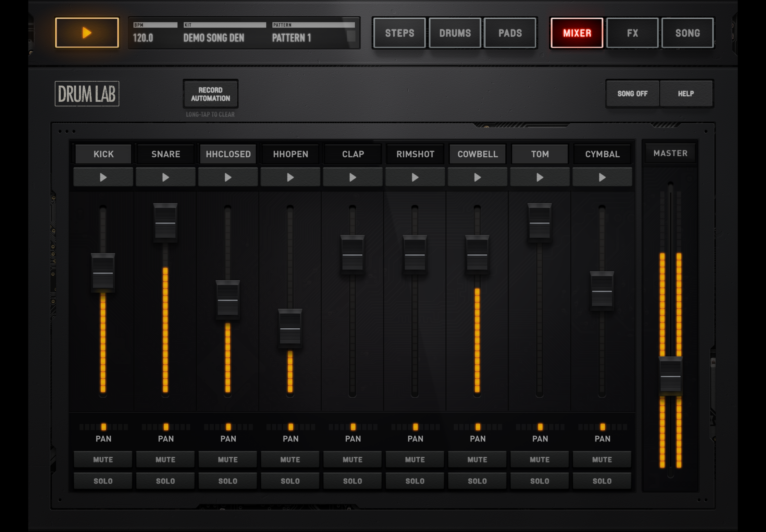Select the KICK channel label
Screen dimensions: 766x532
[x=104, y=154]
